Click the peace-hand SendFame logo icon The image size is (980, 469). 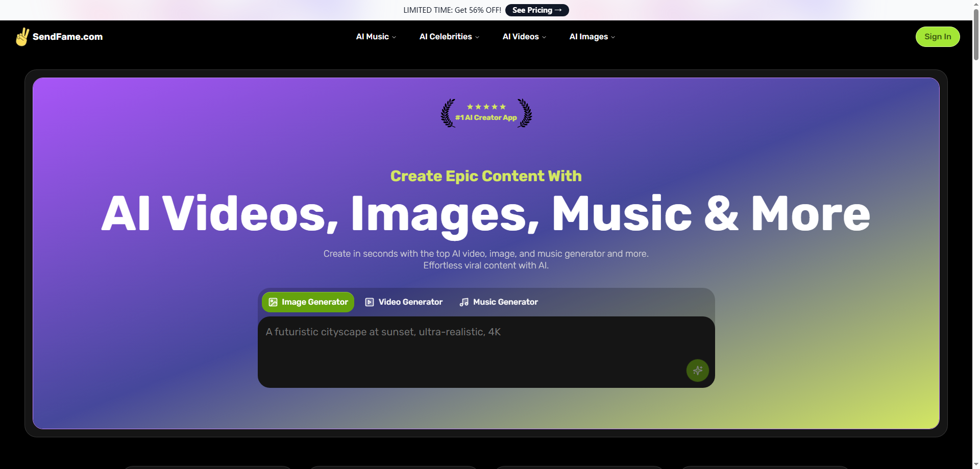pyautogui.click(x=22, y=37)
